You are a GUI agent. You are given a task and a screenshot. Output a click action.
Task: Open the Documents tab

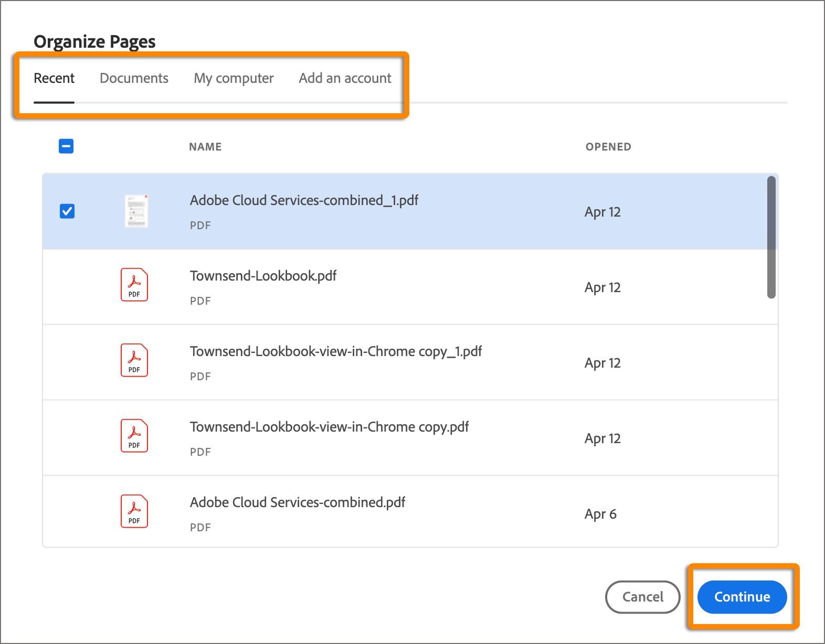(x=134, y=78)
